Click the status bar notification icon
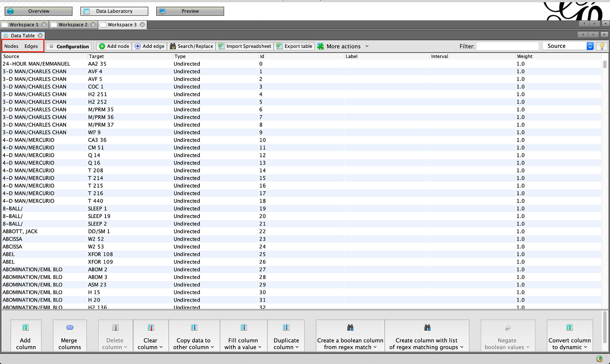 pyautogui.click(x=599, y=359)
